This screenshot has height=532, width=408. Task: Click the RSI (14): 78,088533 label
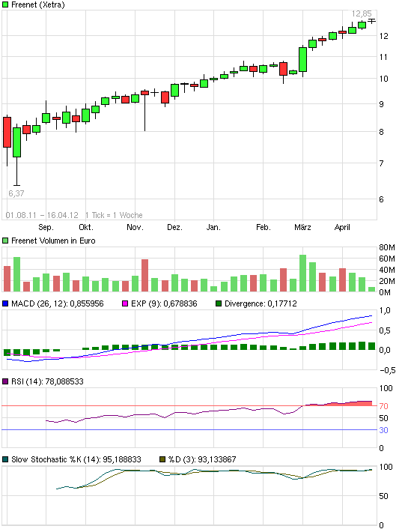coord(47,381)
